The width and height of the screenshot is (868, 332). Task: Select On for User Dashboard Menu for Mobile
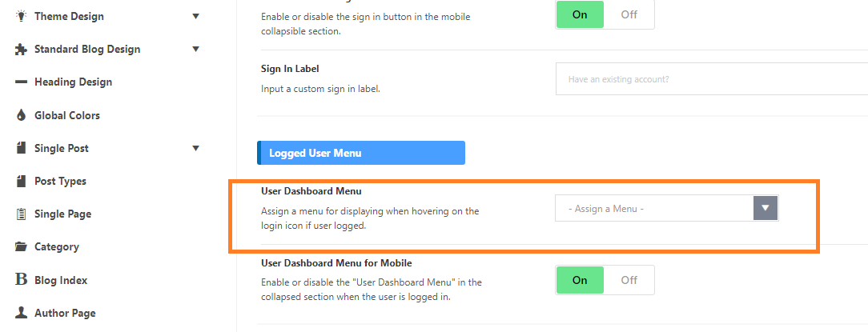(580, 280)
